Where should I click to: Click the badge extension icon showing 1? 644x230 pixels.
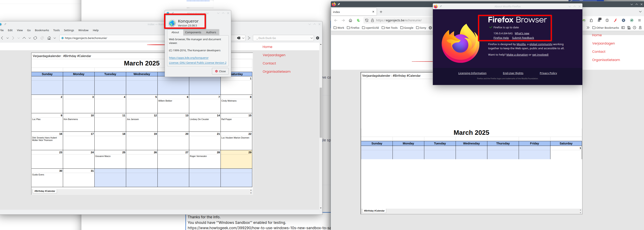coord(600,20)
